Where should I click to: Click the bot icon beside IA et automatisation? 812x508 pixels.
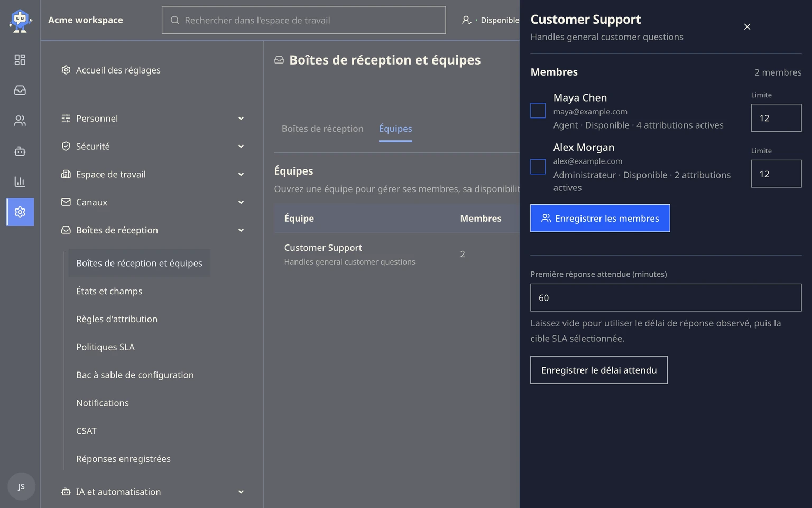66,492
